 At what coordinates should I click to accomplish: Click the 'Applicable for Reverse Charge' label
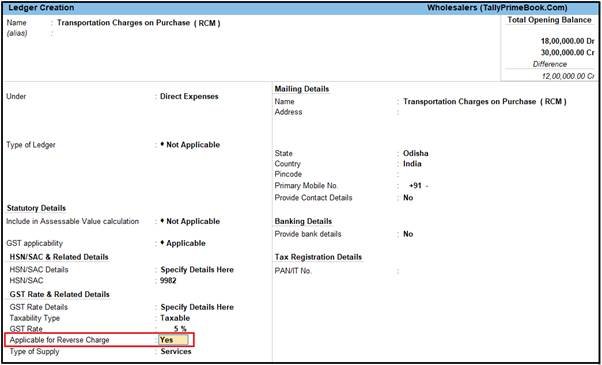click(60, 340)
